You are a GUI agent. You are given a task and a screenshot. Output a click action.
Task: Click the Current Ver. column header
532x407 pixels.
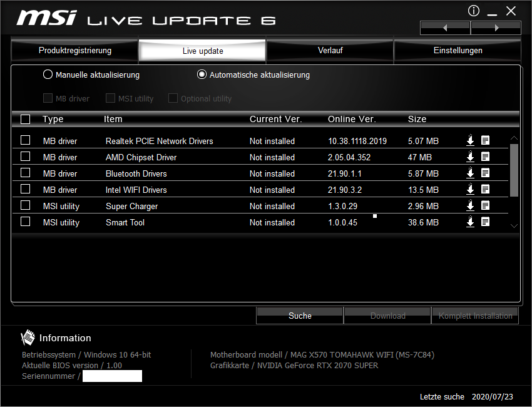(275, 119)
